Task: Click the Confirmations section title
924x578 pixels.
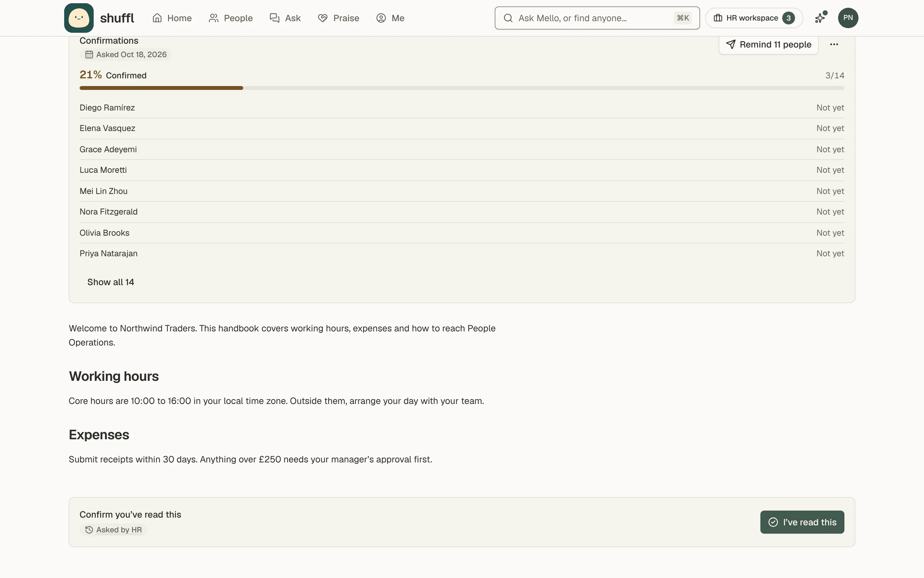Action: (109, 40)
